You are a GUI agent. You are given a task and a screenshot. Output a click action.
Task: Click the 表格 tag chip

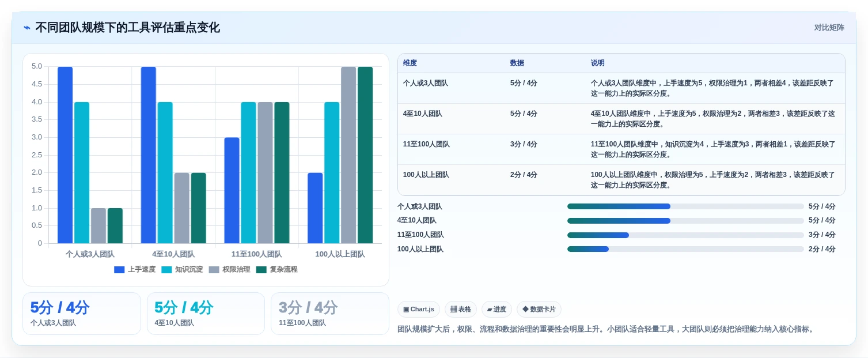click(461, 310)
